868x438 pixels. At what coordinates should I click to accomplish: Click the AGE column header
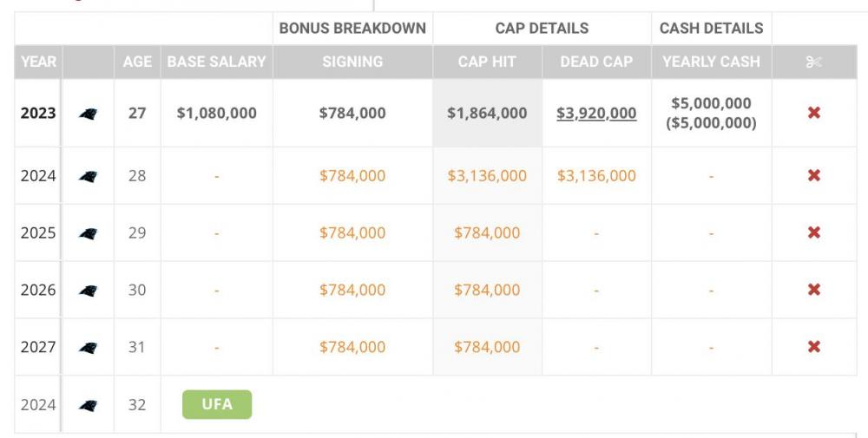[x=137, y=62]
